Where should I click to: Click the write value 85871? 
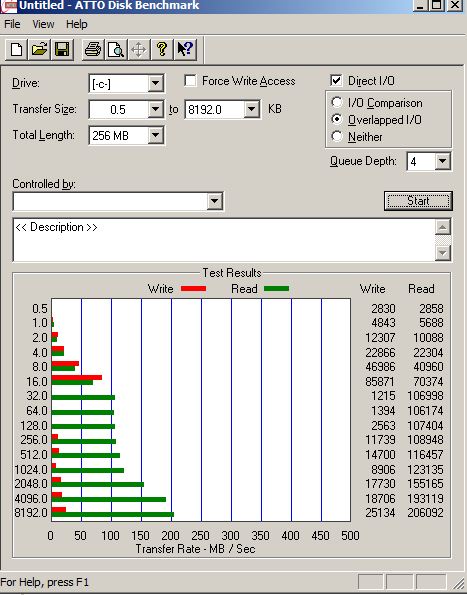coord(380,381)
